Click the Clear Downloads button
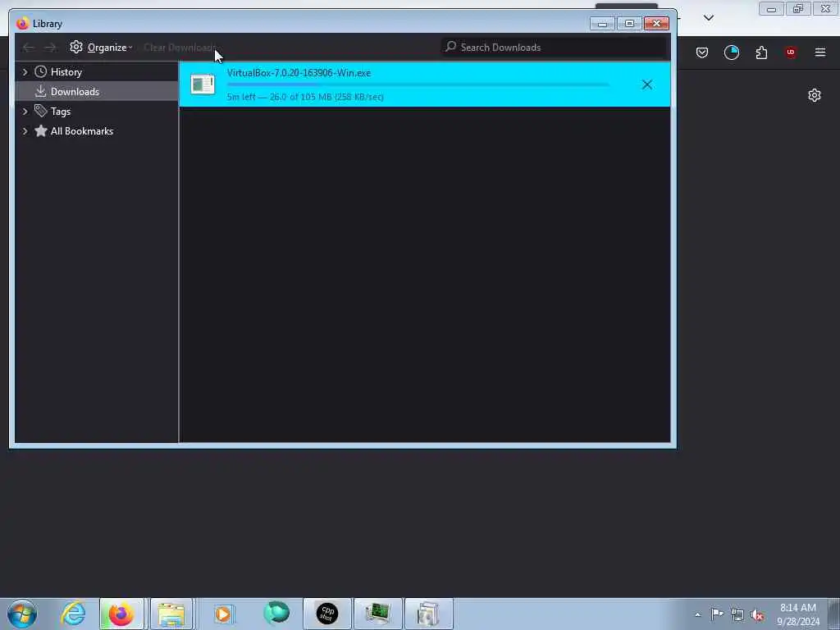 tap(180, 47)
